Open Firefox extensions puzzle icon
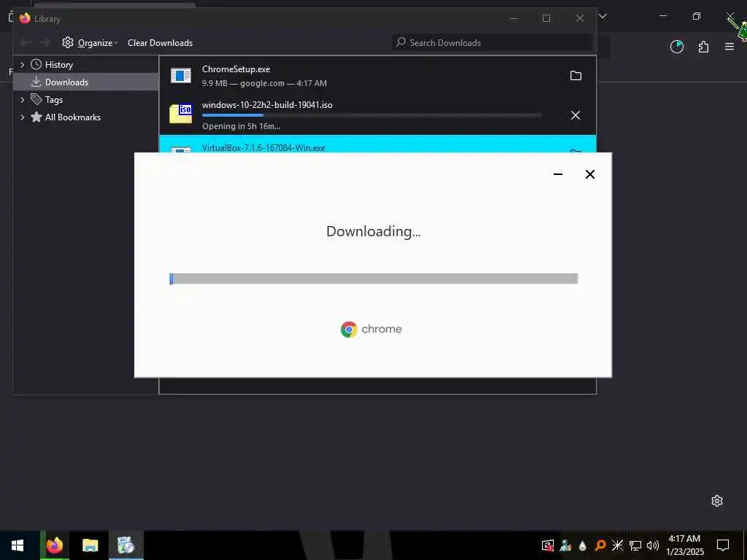The height and width of the screenshot is (560, 747). click(703, 47)
